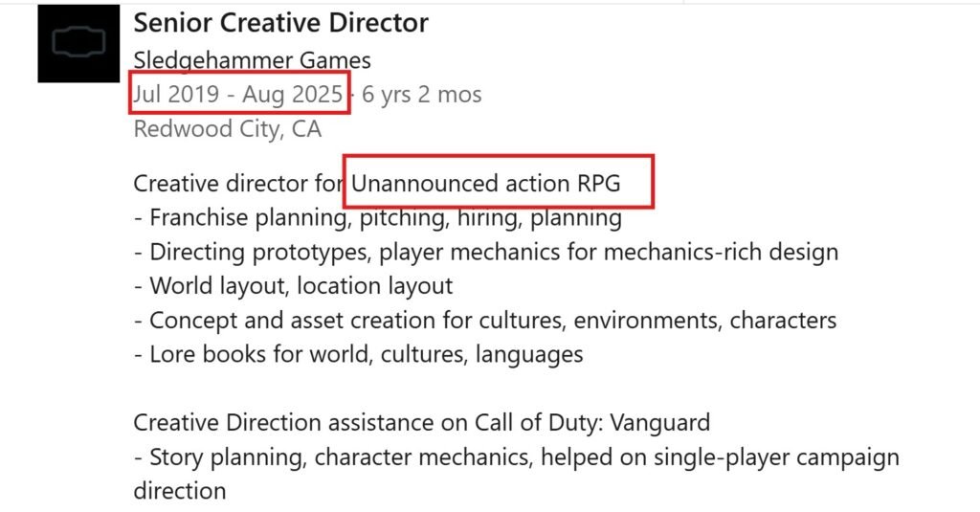
Task: Click the words 'Creative director for'
Action: pyautogui.click(x=239, y=183)
